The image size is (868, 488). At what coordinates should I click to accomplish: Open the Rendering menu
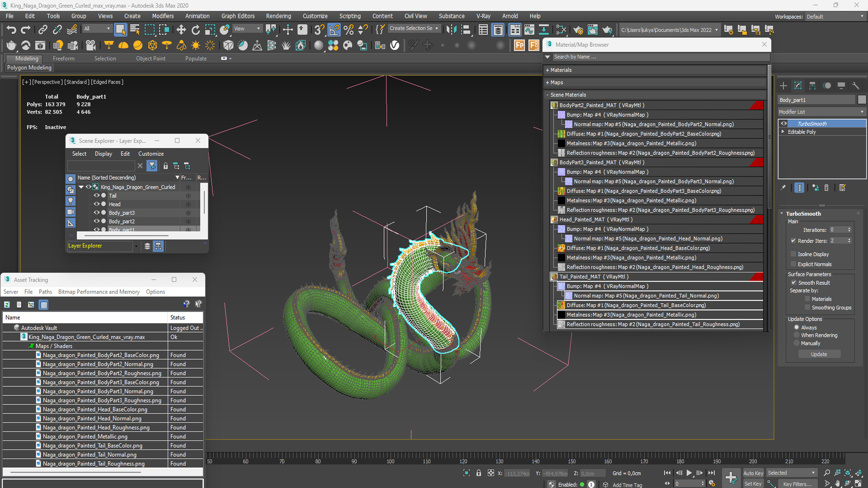(x=278, y=16)
